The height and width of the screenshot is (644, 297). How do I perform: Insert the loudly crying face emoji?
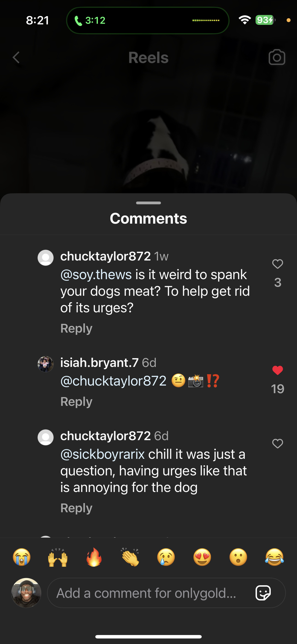[22, 557]
